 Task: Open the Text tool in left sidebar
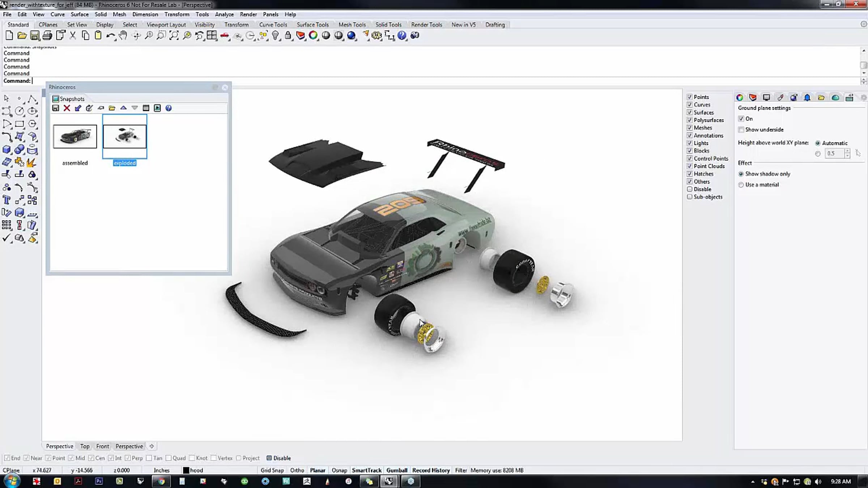coord(7,200)
